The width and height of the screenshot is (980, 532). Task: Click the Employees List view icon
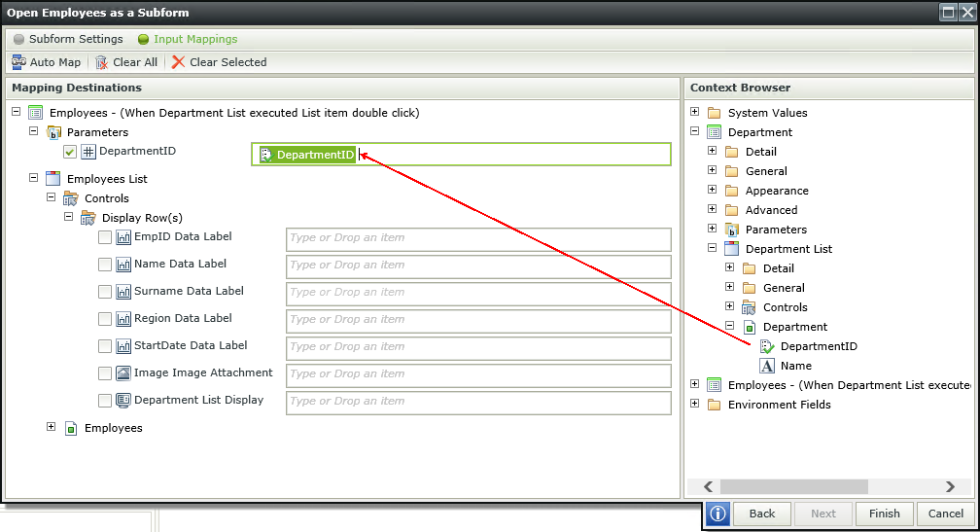53,179
